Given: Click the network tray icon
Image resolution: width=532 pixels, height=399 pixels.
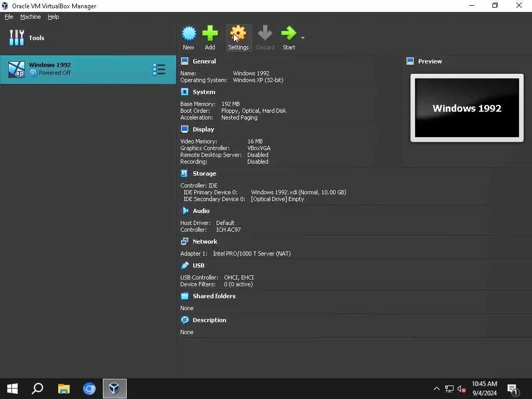Looking at the screenshot, I should pos(449,389).
